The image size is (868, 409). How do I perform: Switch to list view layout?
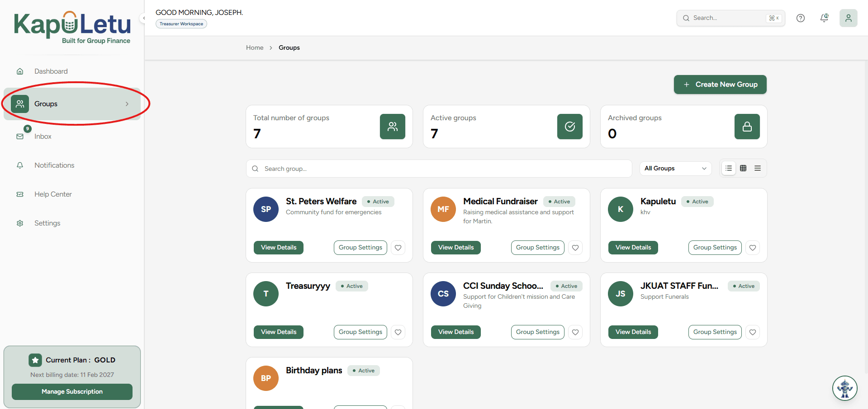pos(729,168)
